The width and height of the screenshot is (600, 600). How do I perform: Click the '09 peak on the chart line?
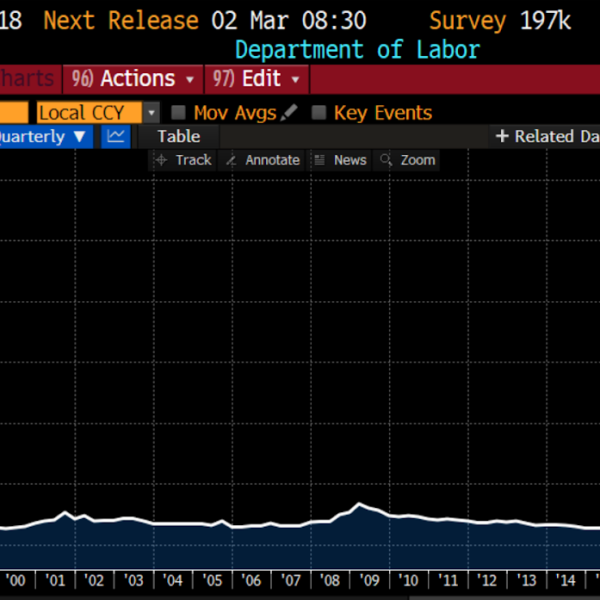tap(360, 504)
